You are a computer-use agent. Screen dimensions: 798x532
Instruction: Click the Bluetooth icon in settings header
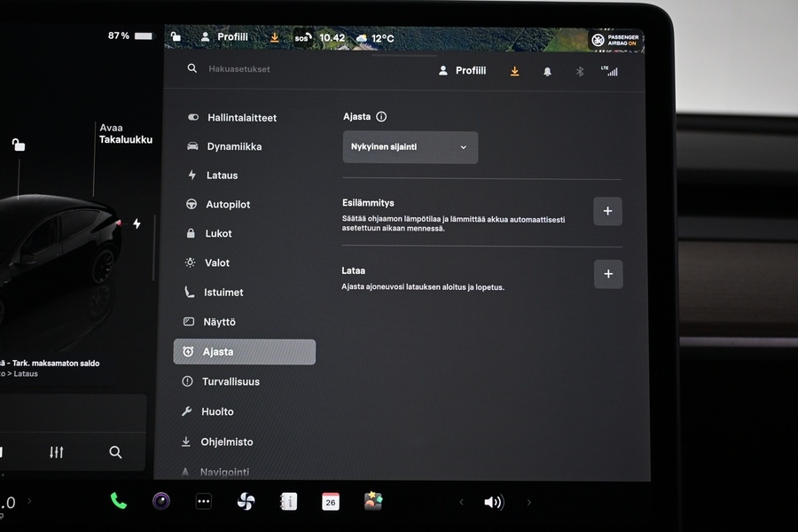point(580,71)
